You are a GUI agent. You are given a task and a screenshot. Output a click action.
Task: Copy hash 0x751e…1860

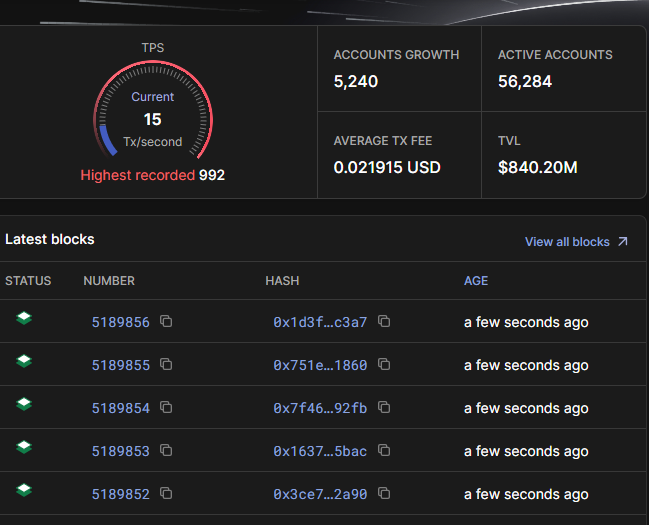pos(384,365)
